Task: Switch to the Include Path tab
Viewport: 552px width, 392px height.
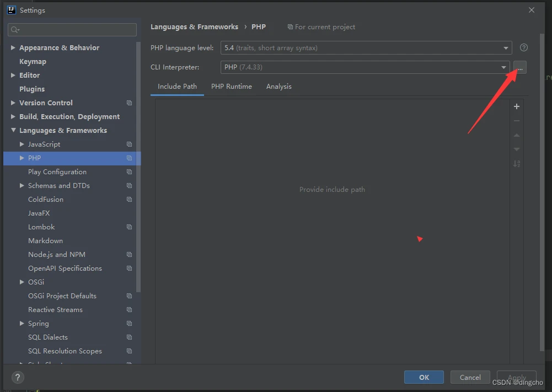Action: coord(177,87)
